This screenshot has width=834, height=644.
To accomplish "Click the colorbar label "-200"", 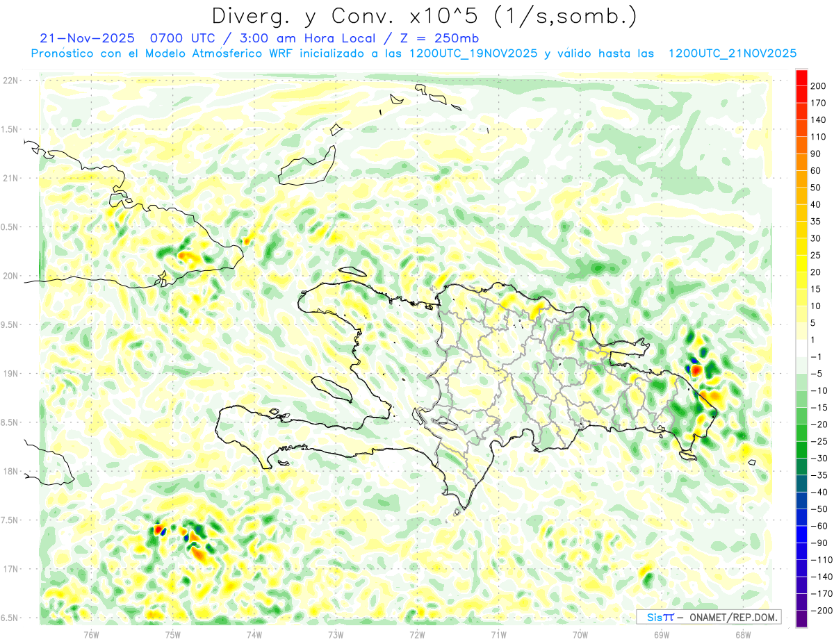I will (822, 611).
